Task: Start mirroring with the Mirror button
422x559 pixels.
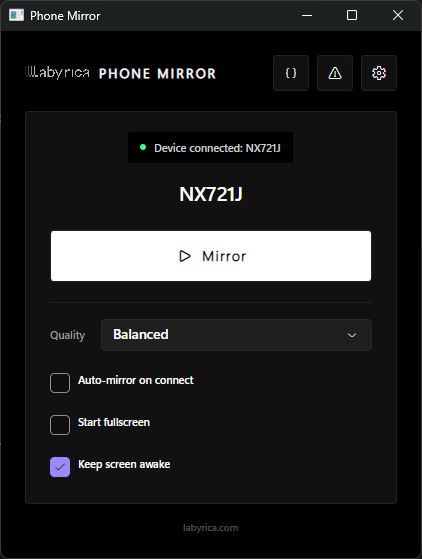Action: pos(211,256)
